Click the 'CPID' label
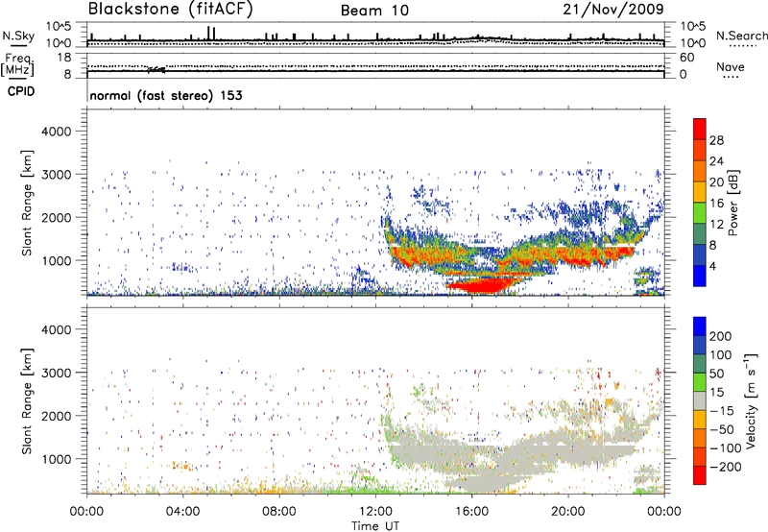The width and height of the screenshot is (768, 532). point(21,91)
